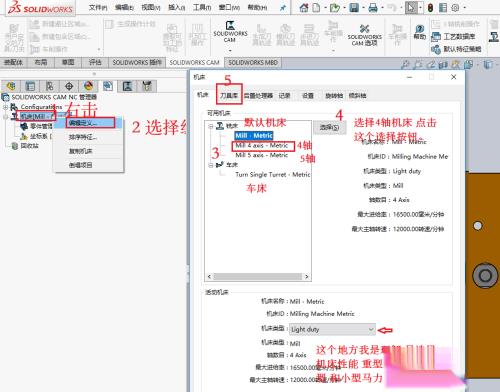The height and width of the screenshot is (392, 500).
Task: Select the DimXpert crosshair manager tab icon
Action: [69, 86]
